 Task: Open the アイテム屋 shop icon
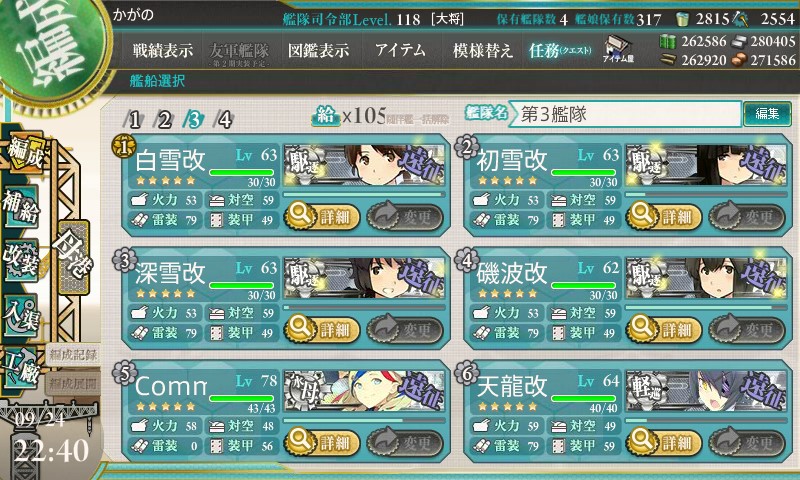pyautogui.click(x=618, y=49)
